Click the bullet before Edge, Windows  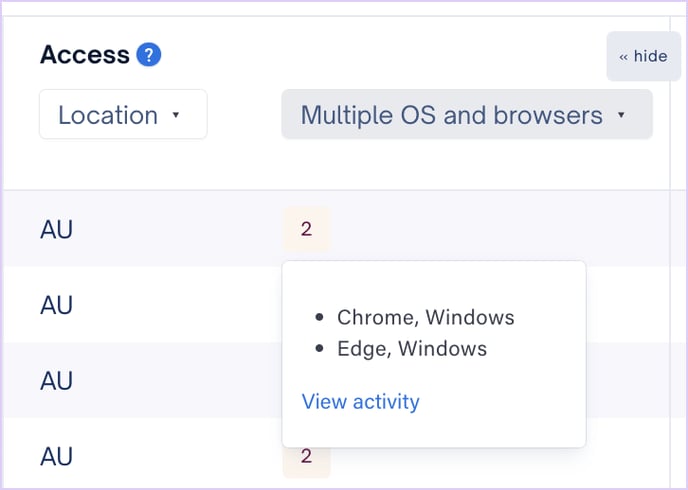click(x=319, y=348)
